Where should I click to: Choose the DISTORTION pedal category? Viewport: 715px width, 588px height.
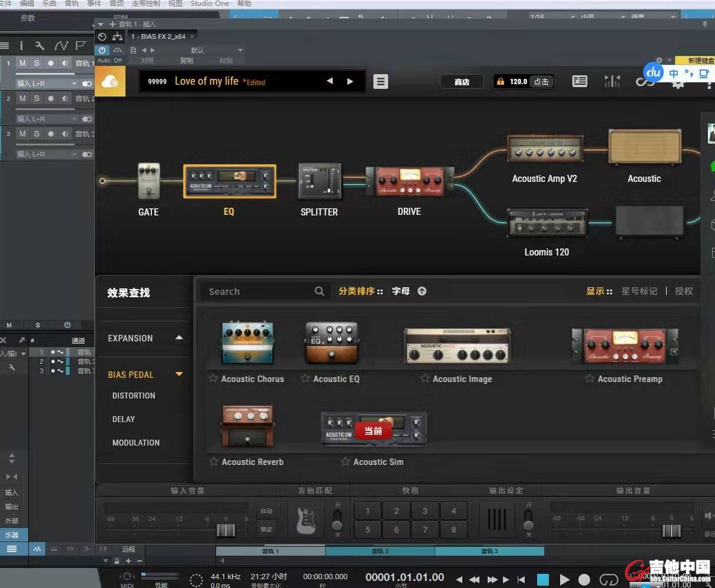click(134, 396)
